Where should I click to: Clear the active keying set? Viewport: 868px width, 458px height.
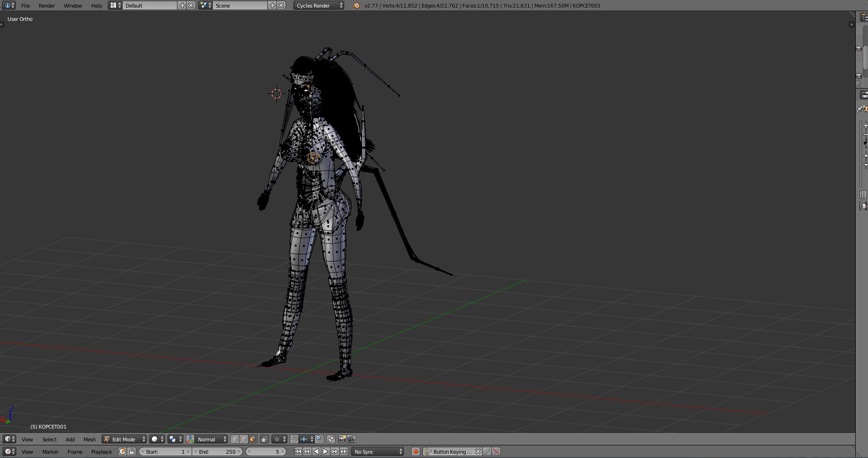point(477,452)
